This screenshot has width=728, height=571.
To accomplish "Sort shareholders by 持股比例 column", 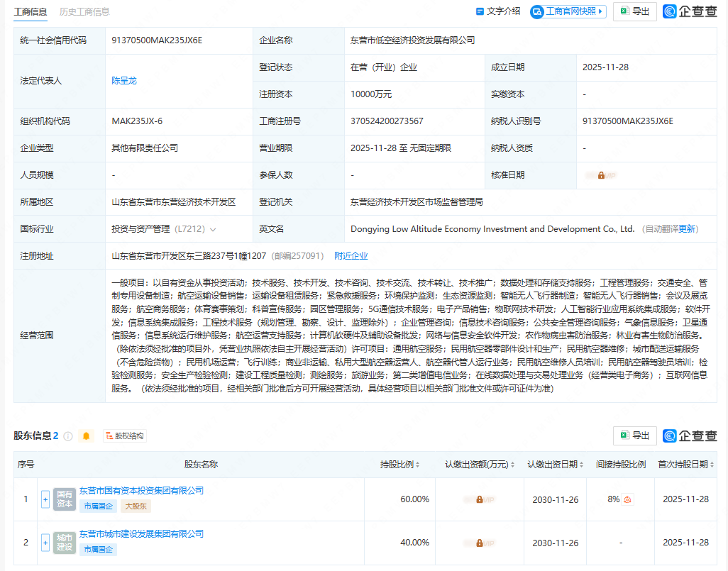I will click(x=402, y=465).
